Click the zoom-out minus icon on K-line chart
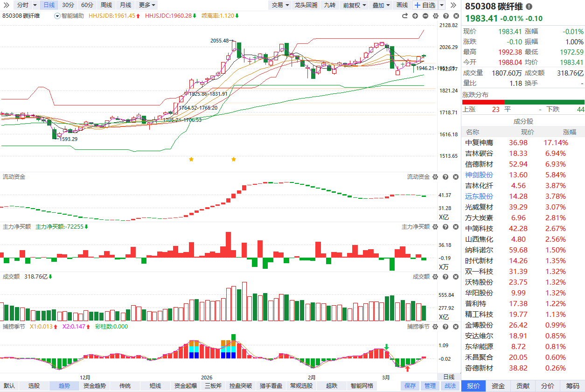The image size is (585, 392). tap(425, 16)
